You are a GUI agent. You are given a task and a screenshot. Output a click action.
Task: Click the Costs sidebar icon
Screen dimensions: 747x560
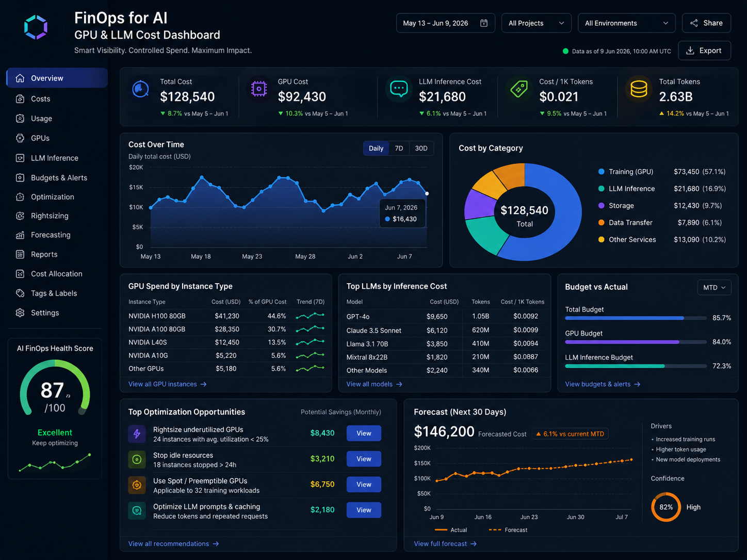20,99
